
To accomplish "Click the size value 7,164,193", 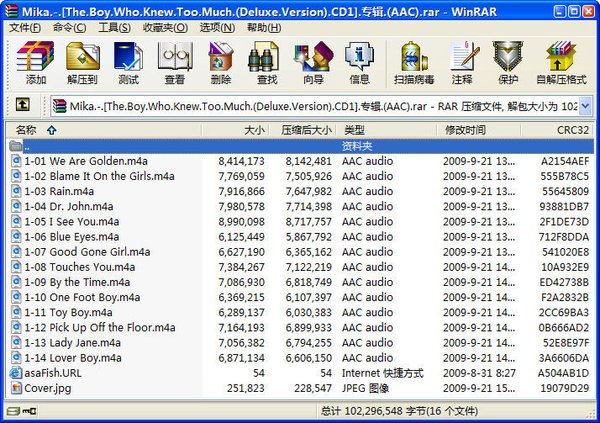I will [x=241, y=327].
